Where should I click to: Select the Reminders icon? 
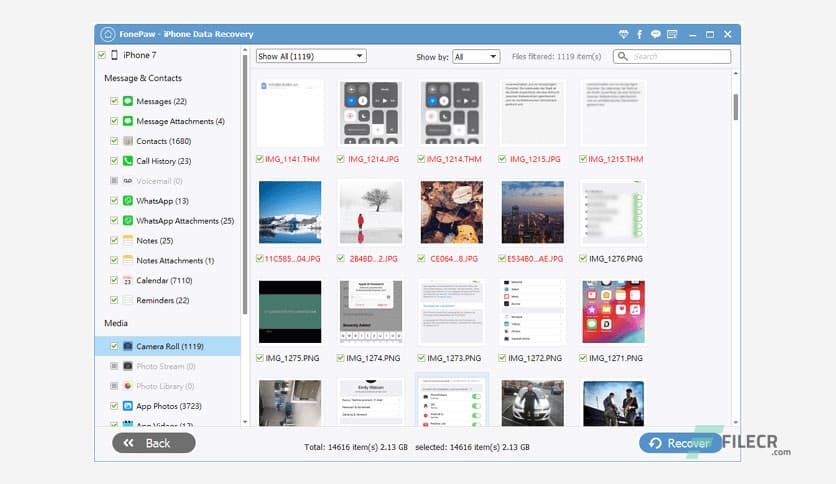click(128, 300)
